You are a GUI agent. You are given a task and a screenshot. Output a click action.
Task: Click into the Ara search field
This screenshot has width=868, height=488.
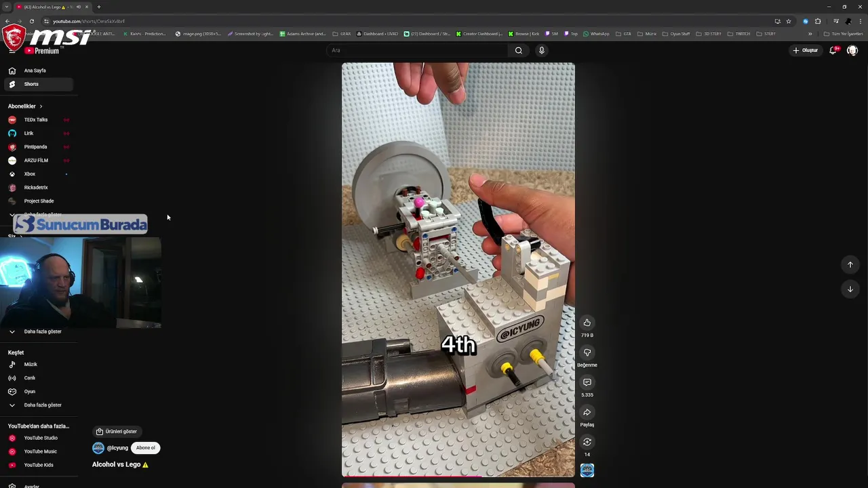point(417,50)
